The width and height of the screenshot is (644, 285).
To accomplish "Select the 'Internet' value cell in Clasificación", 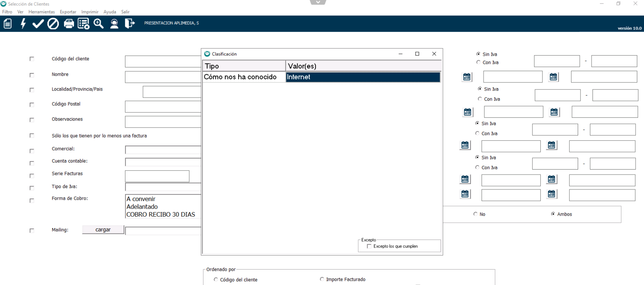I will coord(363,77).
